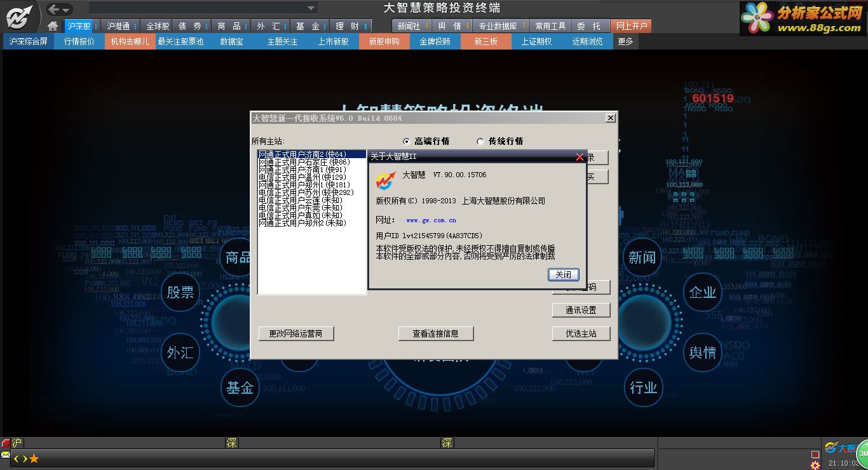Screen dimensions: 868x470
Task: Expand 商品 tab dropdown dots
Action: coord(247,26)
